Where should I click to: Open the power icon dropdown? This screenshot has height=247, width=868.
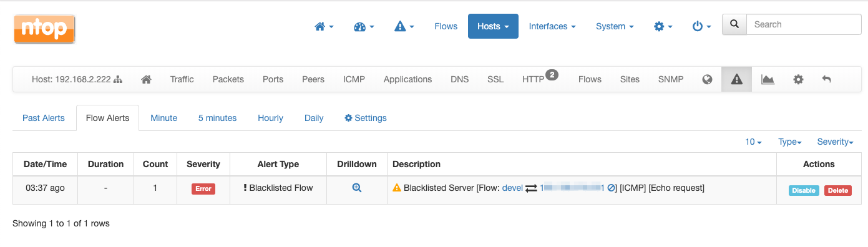click(x=701, y=26)
